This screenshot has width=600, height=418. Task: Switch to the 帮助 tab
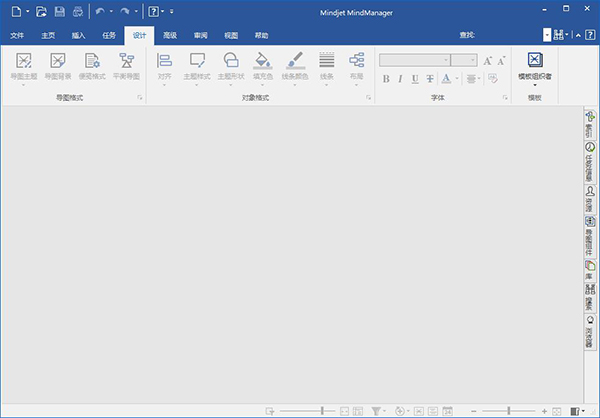[x=262, y=36]
